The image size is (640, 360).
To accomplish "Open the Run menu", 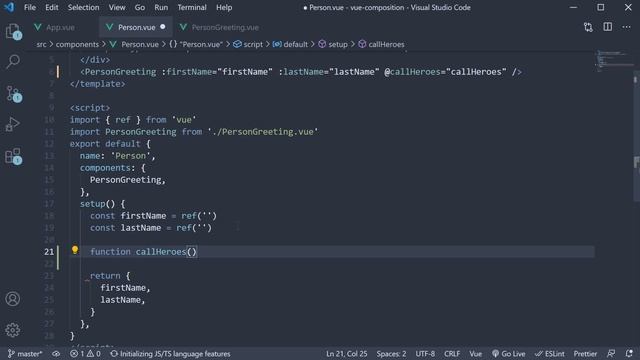I will point(161,7).
